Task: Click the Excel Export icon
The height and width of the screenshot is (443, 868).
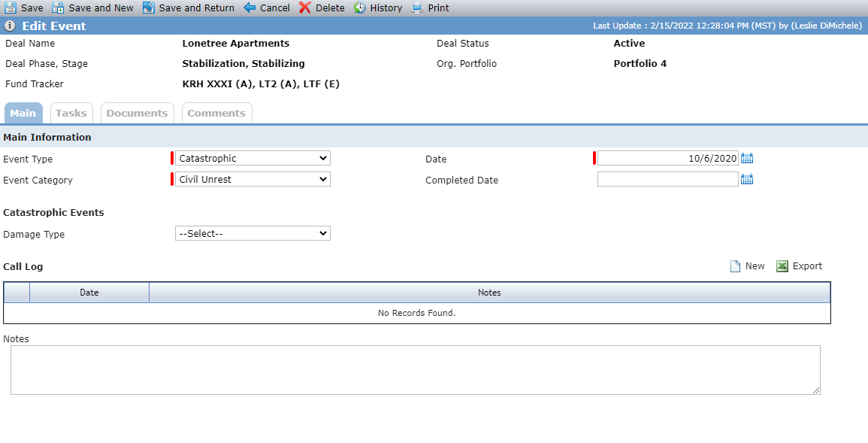Action: (782, 266)
